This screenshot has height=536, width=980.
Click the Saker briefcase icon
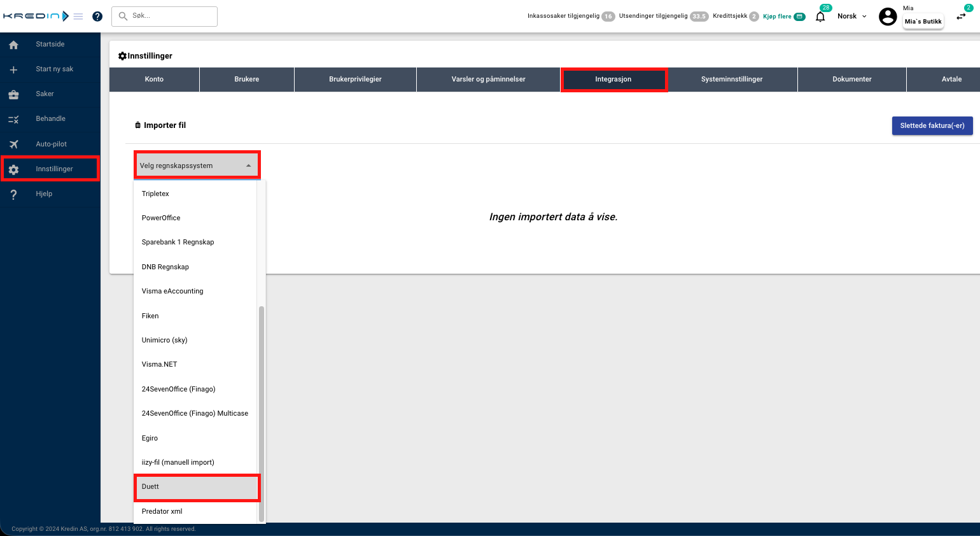pos(13,94)
